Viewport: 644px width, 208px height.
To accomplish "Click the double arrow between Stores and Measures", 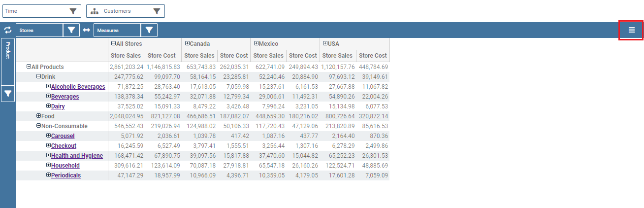I will click(x=86, y=30).
